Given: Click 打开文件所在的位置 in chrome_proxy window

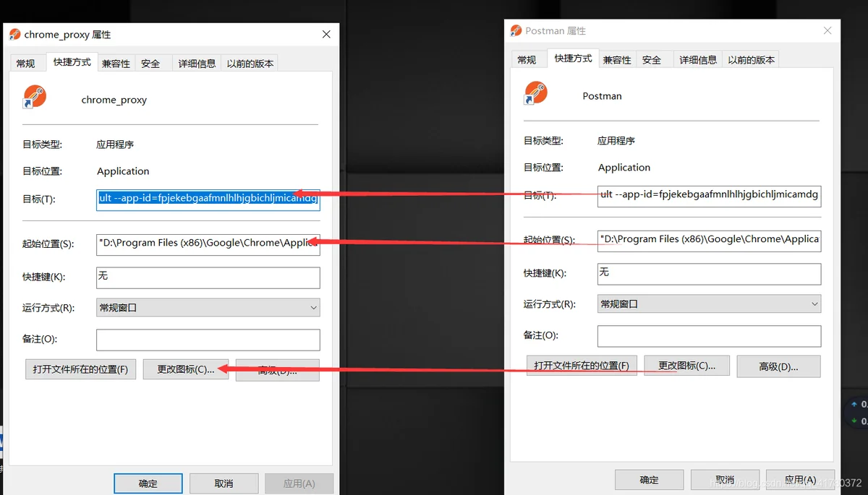Looking at the screenshot, I should tap(80, 369).
